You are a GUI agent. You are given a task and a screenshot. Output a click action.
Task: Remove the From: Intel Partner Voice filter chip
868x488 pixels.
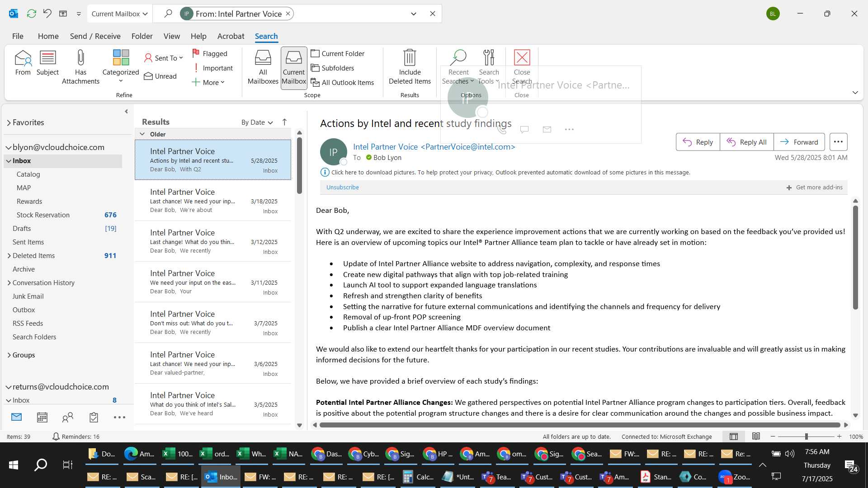coord(288,14)
